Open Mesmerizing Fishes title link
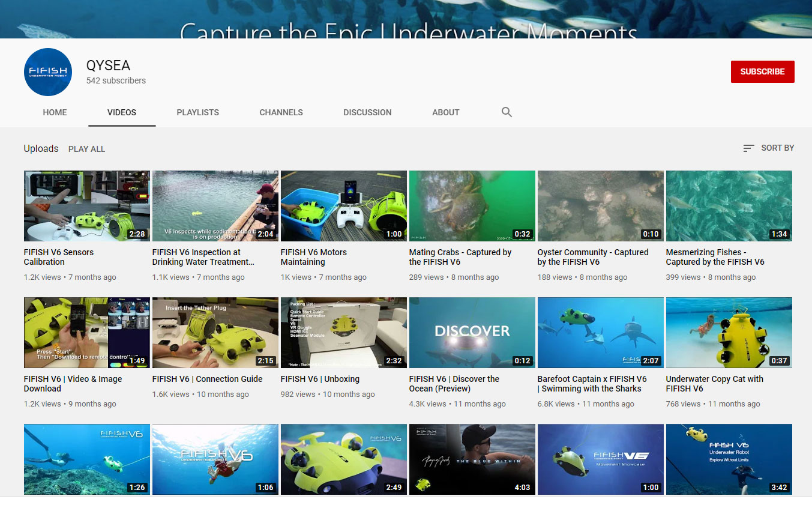The width and height of the screenshot is (812, 508). pos(715,257)
